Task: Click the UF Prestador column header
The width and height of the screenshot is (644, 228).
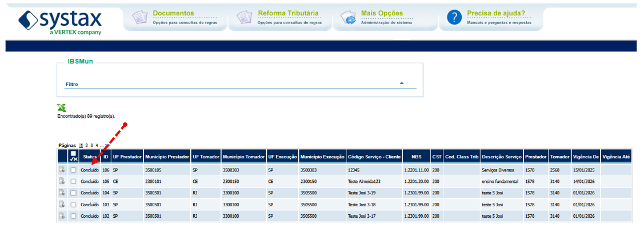Action: tap(127, 157)
